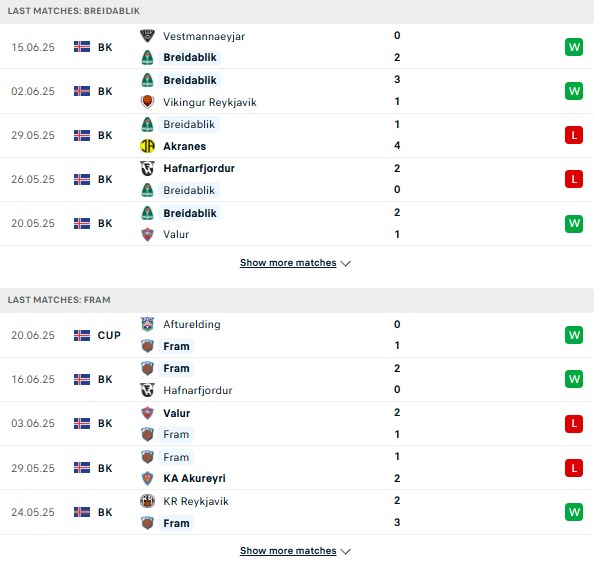Click the Afturelding club logo
The height and width of the screenshot is (570, 594).
click(147, 324)
